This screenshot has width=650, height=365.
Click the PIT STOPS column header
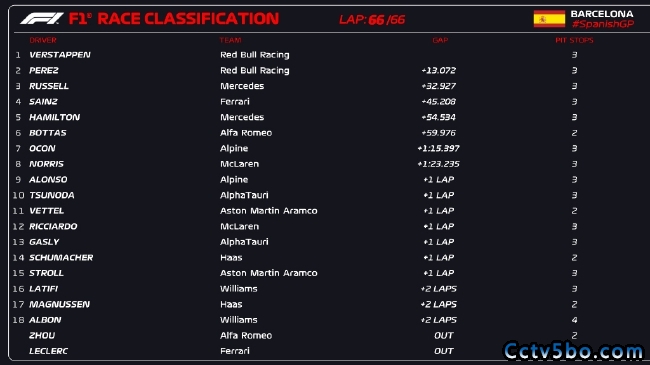pyautogui.click(x=574, y=40)
